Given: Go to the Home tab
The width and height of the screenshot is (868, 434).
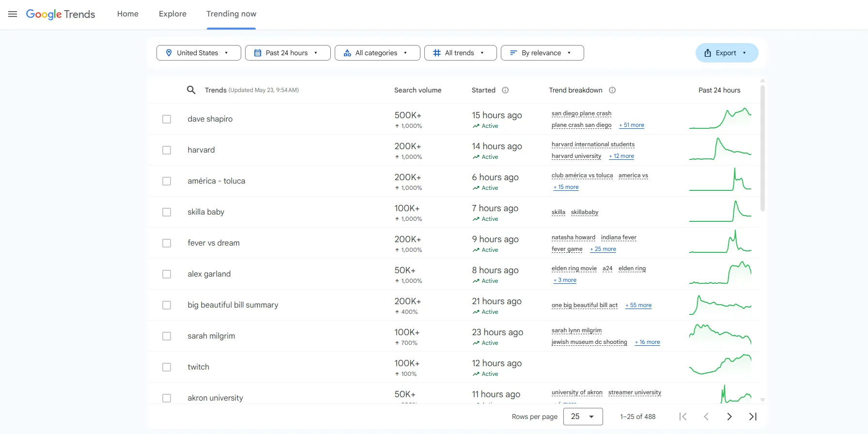Looking at the screenshot, I should 128,14.
